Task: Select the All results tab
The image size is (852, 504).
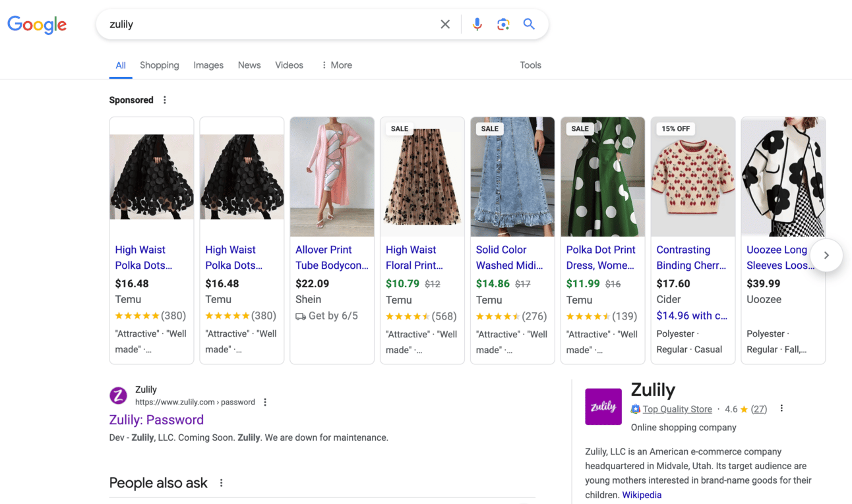Action: [121, 65]
